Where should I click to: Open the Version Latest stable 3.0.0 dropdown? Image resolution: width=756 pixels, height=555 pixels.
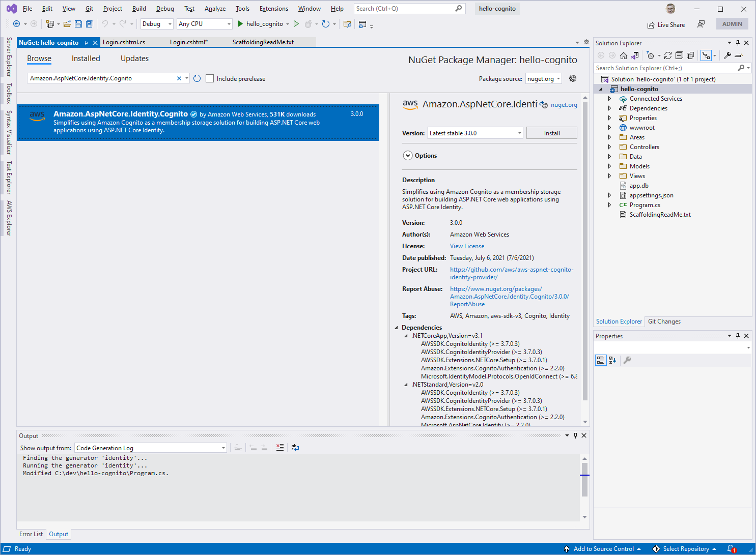point(475,133)
